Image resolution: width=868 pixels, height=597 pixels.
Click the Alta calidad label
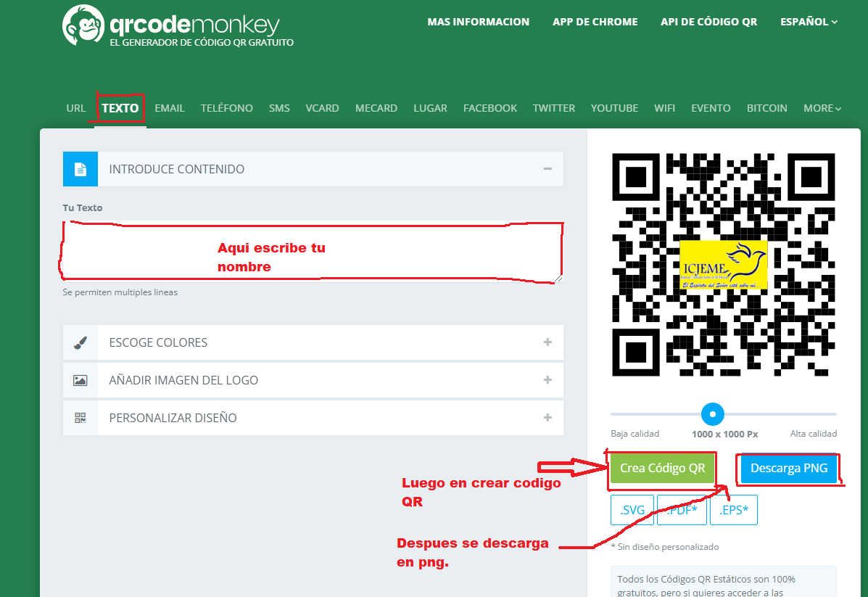tap(813, 434)
